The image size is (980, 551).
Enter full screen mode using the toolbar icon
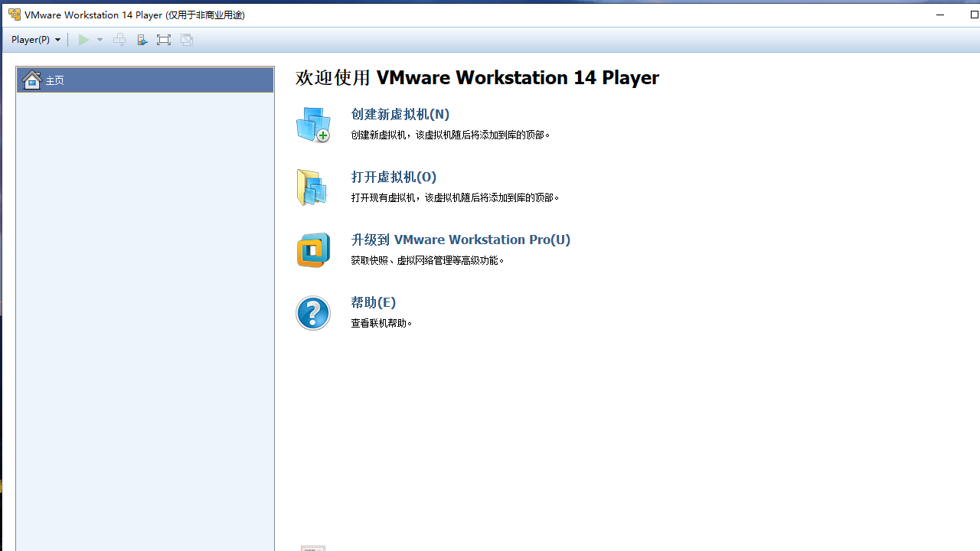[163, 39]
